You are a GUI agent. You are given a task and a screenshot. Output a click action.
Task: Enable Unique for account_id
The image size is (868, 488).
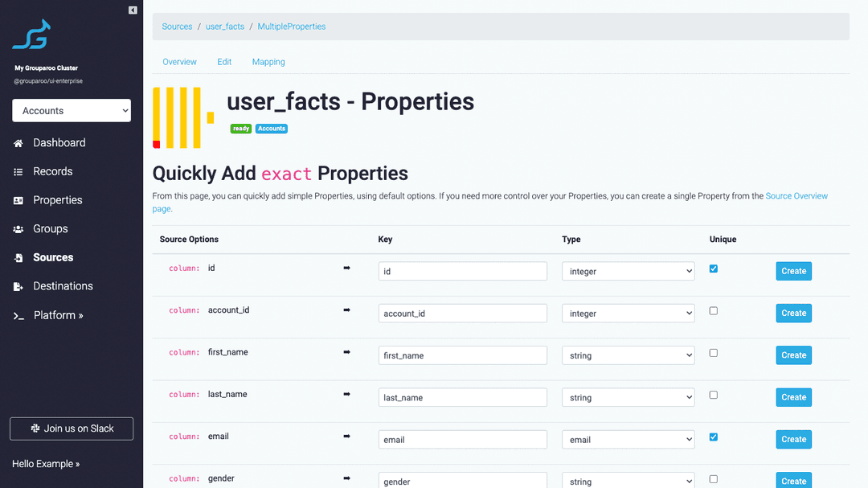click(x=713, y=311)
